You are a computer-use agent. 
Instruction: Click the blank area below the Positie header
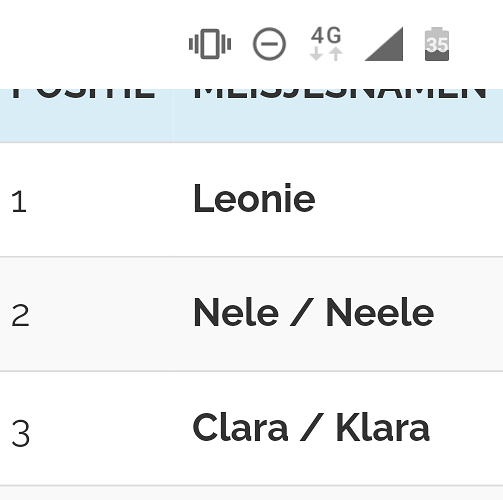(x=87, y=122)
